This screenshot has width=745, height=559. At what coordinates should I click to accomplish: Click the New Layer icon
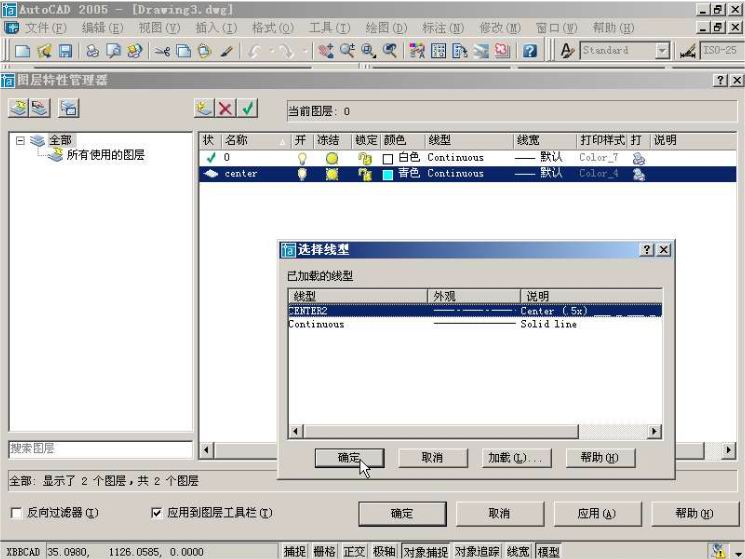pyautogui.click(x=204, y=108)
